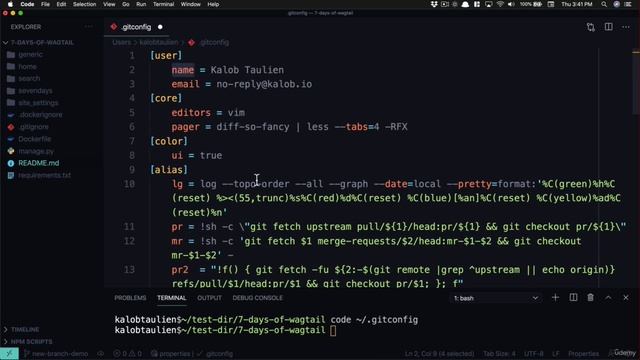This screenshot has width=640, height=360.
Task: Click Ln 2, Col 9 cursor position status
Action: (439, 353)
